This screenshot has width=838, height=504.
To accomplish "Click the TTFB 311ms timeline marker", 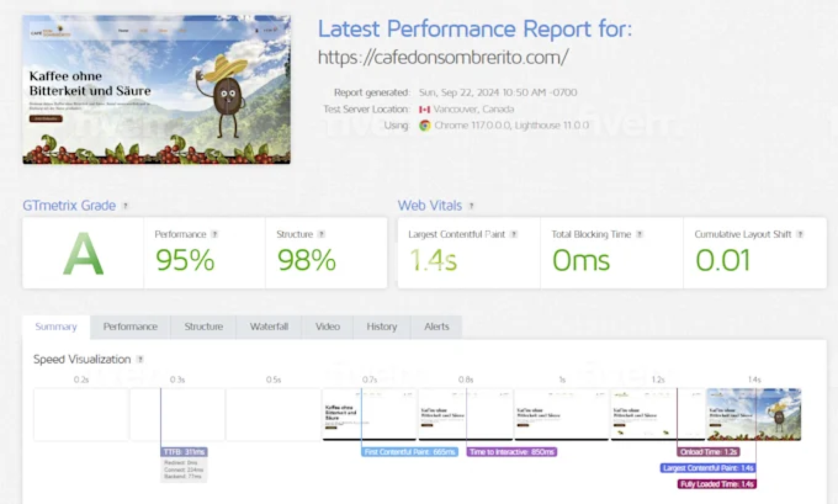I will pyautogui.click(x=184, y=452).
